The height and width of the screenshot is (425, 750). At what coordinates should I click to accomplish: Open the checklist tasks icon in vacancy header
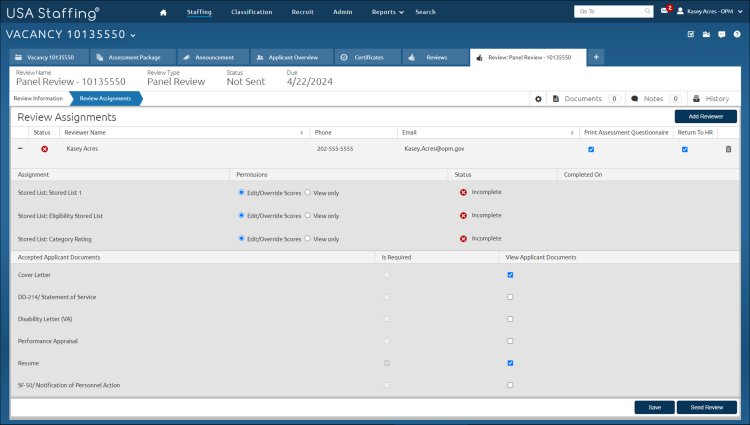click(691, 34)
